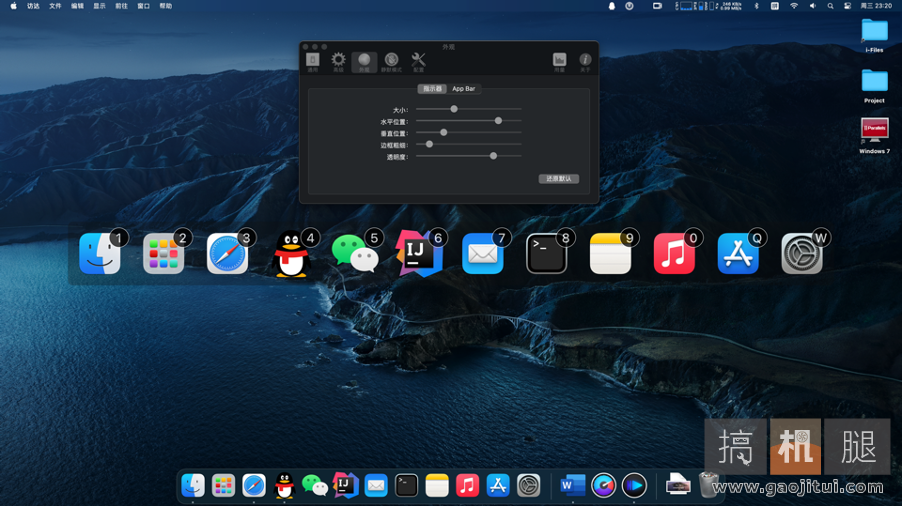Open Spotlight search in menu bar
This screenshot has width=902, height=506.
(x=830, y=6)
